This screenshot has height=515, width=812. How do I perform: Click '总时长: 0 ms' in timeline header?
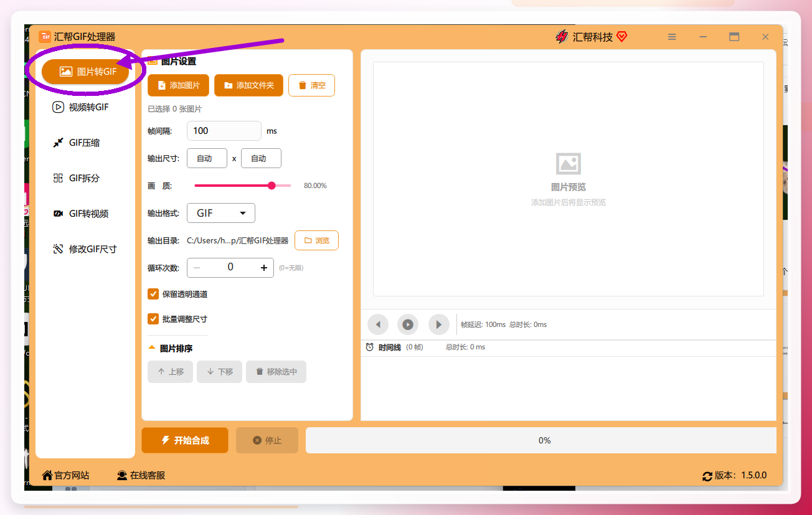[x=465, y=347]
